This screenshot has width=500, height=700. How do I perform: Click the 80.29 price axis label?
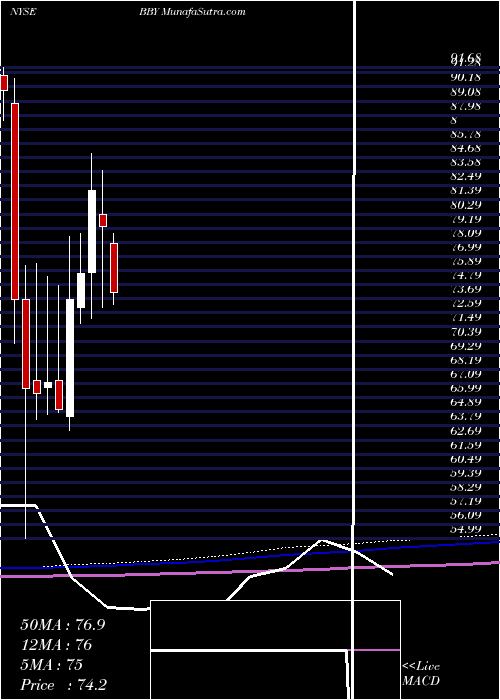[465, 205]
